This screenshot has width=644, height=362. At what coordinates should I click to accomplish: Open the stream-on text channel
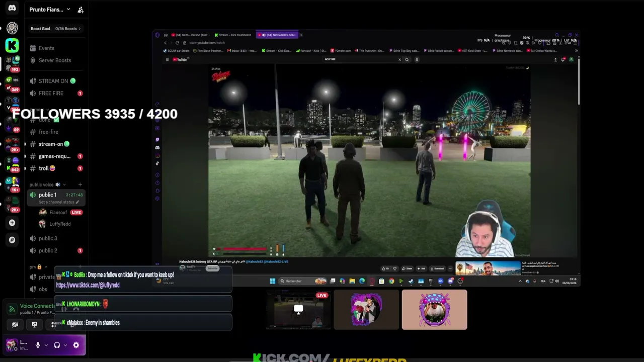point(56,144)
